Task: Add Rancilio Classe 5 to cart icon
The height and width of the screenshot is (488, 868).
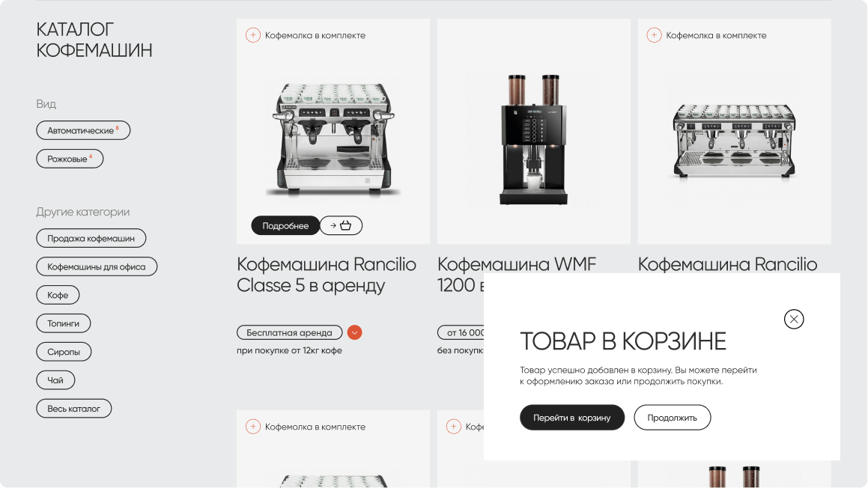Action: [x=341, y=225]
